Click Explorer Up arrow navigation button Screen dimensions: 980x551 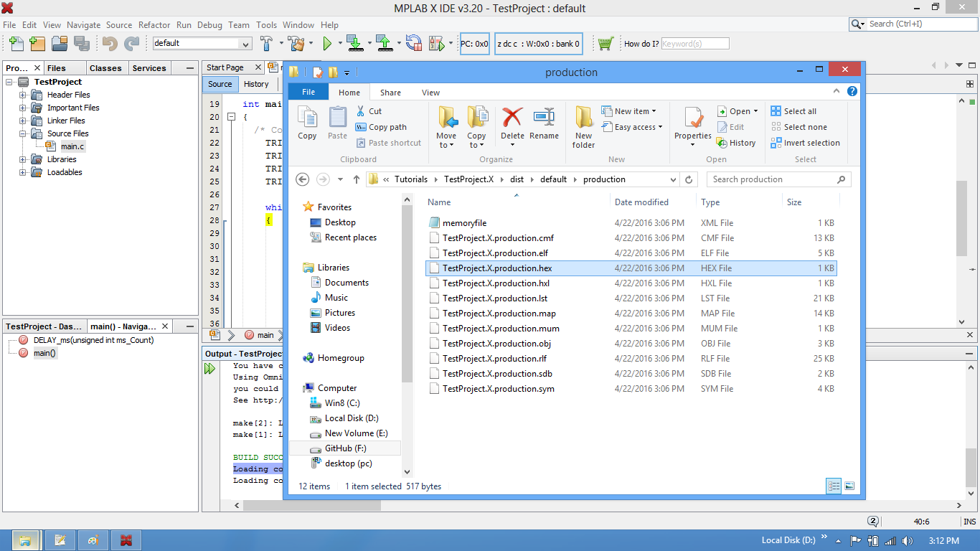[x=356, y=179]
